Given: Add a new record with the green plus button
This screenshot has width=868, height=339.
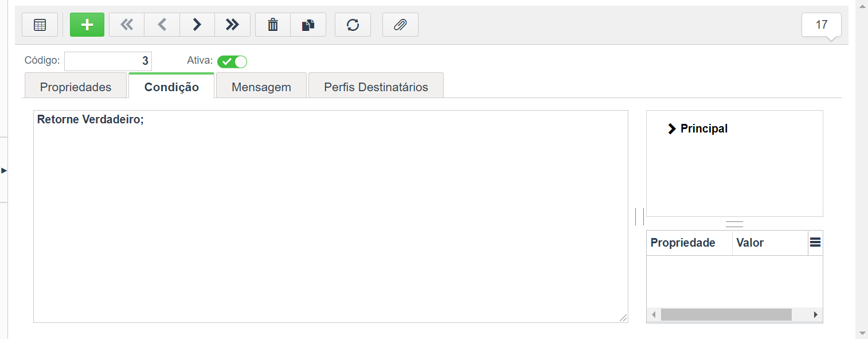Looking at the screenshot, I should pos(87,25).
